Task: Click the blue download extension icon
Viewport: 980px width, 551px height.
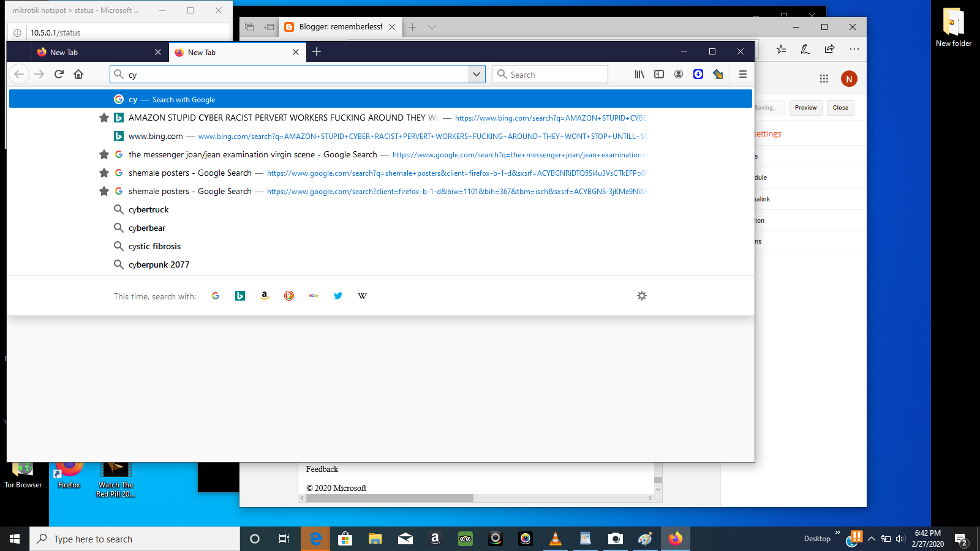Action: (698, 74)
